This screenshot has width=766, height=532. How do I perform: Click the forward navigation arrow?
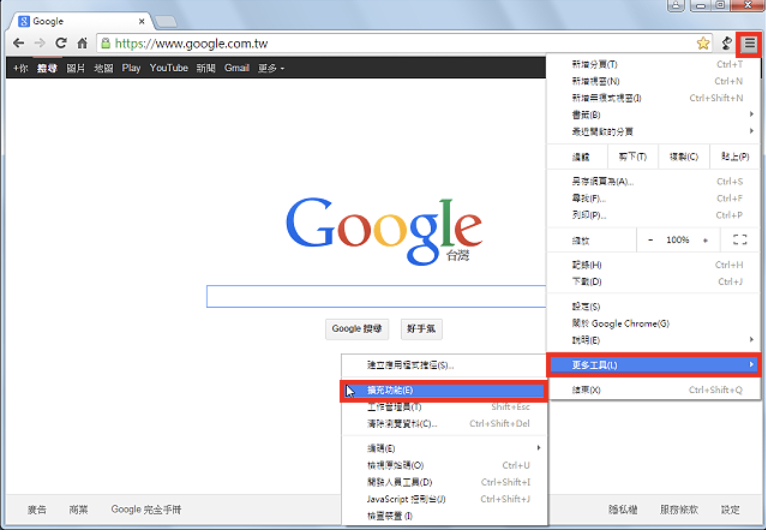pos(40,43)
